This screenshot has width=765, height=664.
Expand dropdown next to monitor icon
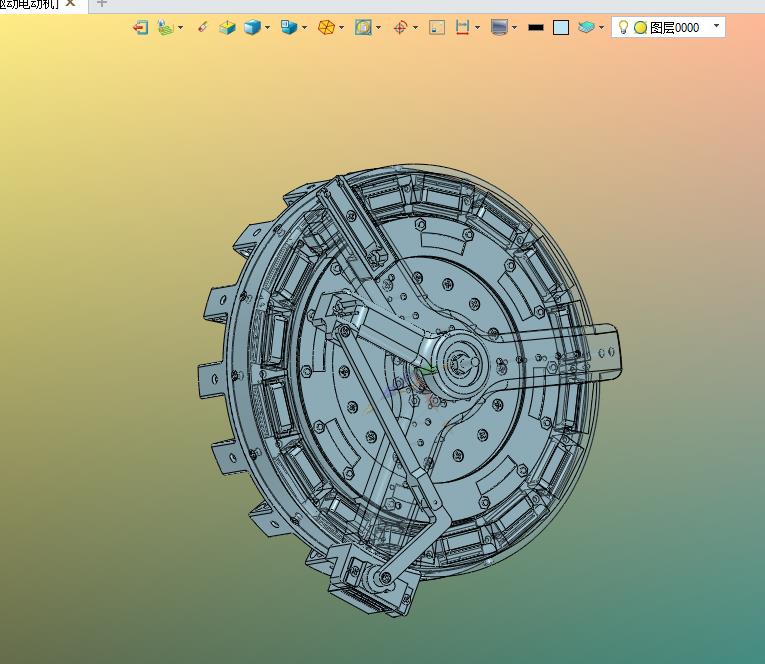(x=514, y=27)
